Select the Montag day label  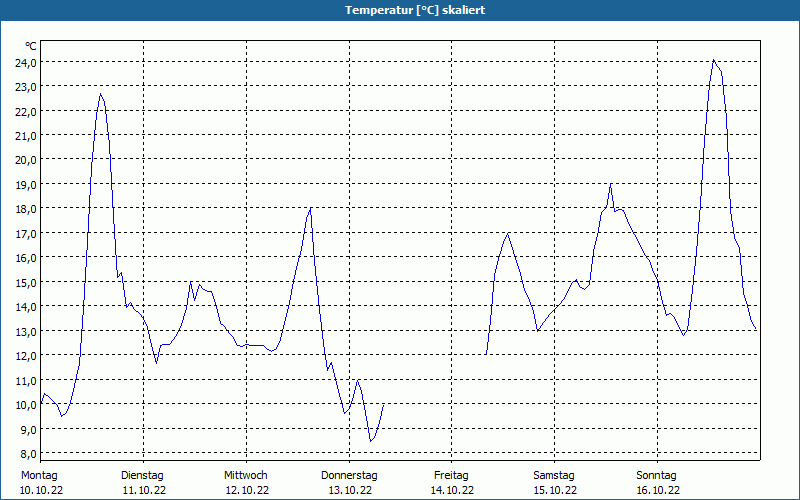pyautogui.click(x=39, y=476)
